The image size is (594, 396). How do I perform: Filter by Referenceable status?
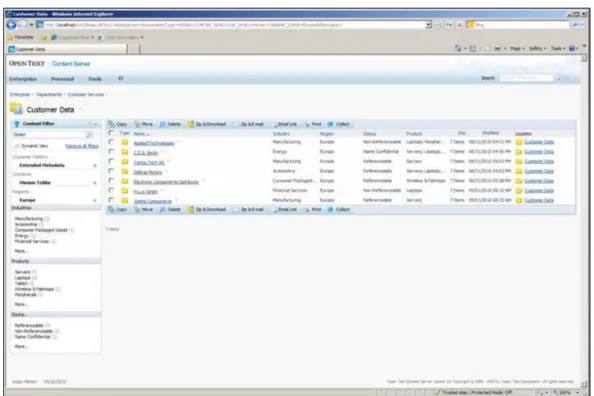coord(29,326)
